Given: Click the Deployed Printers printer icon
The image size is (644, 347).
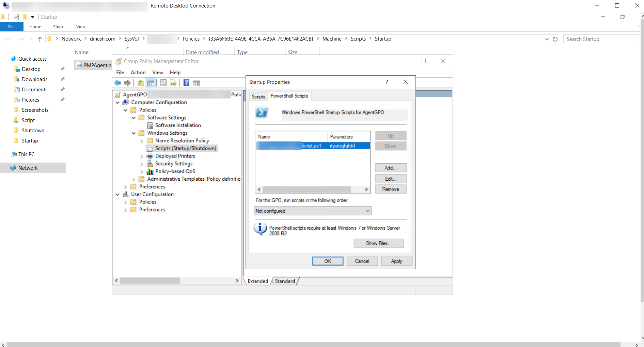Looking at the screenshot, I should coord(150,156).
